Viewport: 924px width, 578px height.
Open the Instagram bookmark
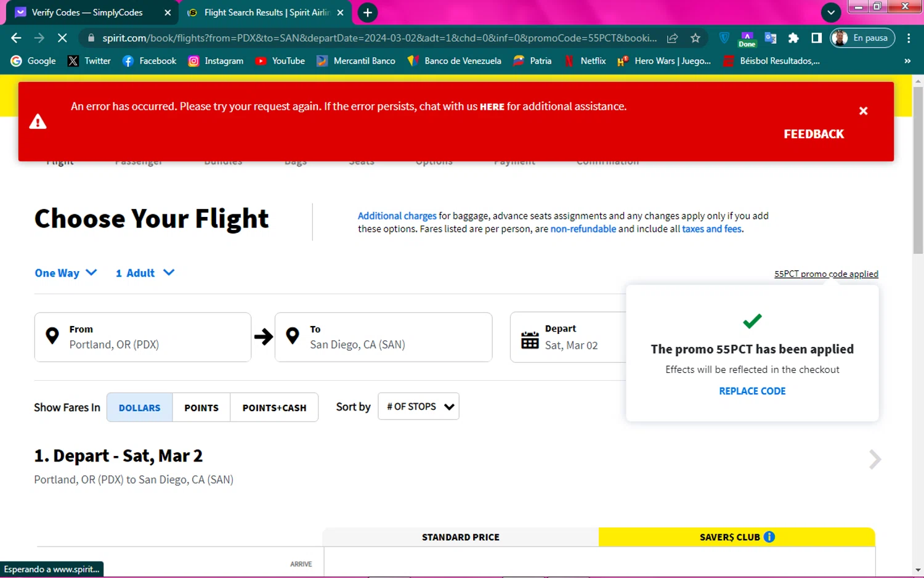[x=216, y=61]
